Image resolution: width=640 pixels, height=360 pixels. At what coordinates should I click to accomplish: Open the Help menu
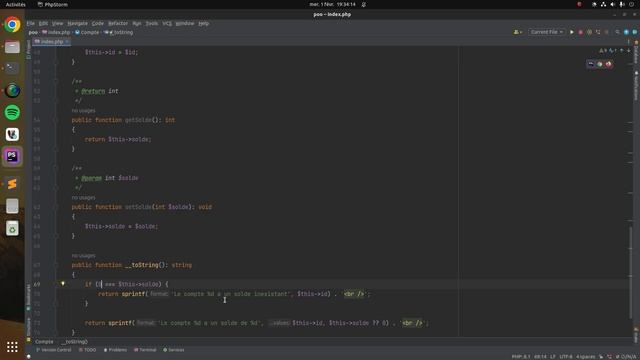[x=203, y=23]
